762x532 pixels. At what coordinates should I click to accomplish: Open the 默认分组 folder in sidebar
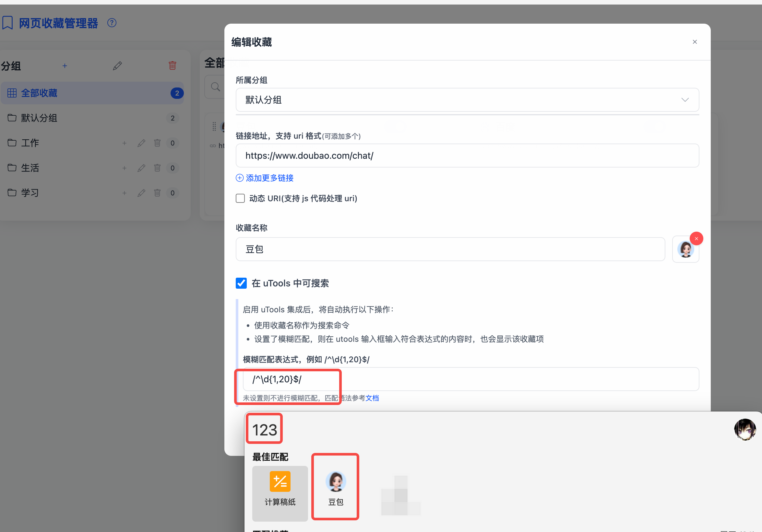click(39, 118)
